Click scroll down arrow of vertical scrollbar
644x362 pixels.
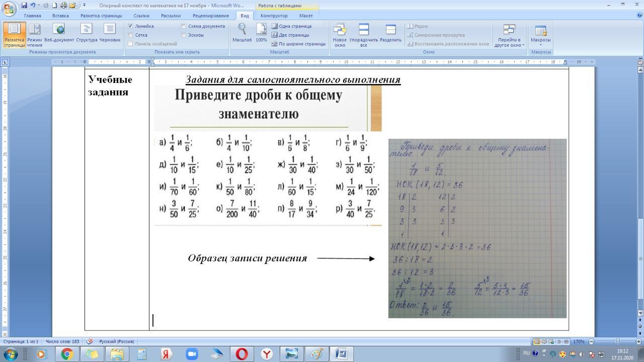click(640, 313)
